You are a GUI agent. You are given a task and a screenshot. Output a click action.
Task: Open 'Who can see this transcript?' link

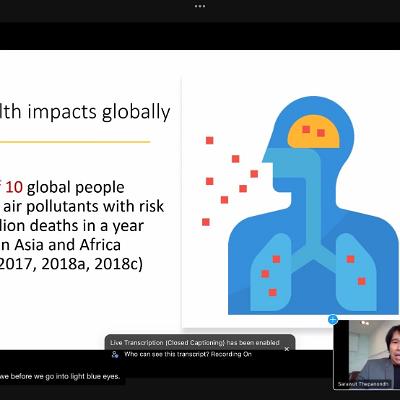tap(167, 354)
